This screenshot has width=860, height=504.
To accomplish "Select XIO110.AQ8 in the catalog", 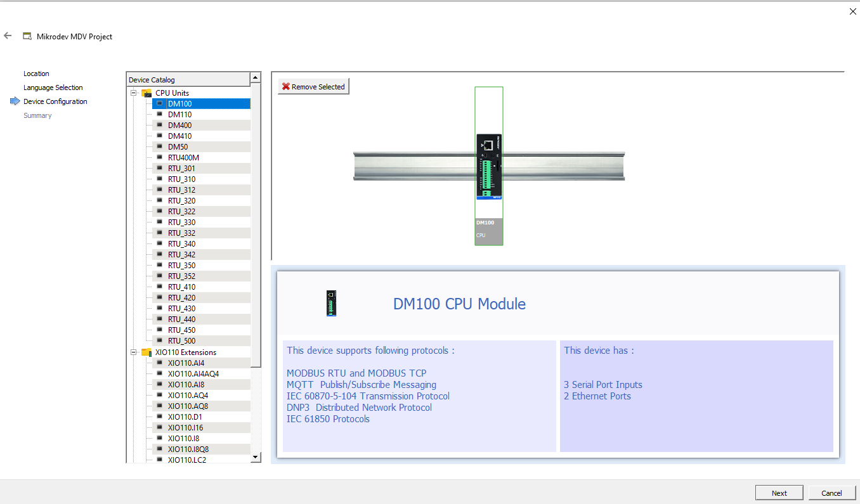I will coord(201,406).
